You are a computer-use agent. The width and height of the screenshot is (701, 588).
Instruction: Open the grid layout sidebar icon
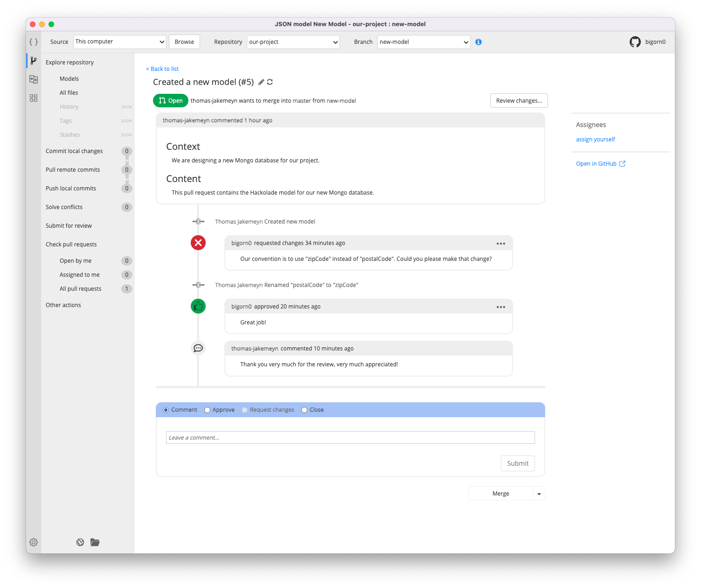point(33,98)
